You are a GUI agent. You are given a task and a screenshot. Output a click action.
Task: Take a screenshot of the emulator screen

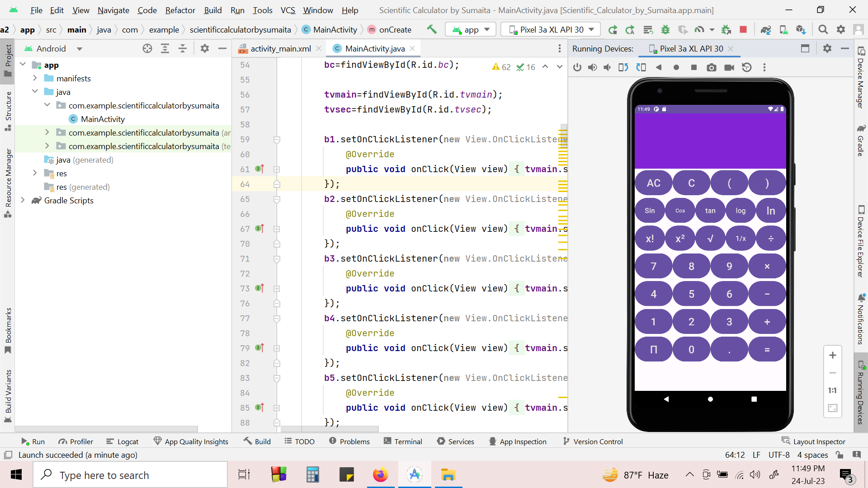point(712,67)
